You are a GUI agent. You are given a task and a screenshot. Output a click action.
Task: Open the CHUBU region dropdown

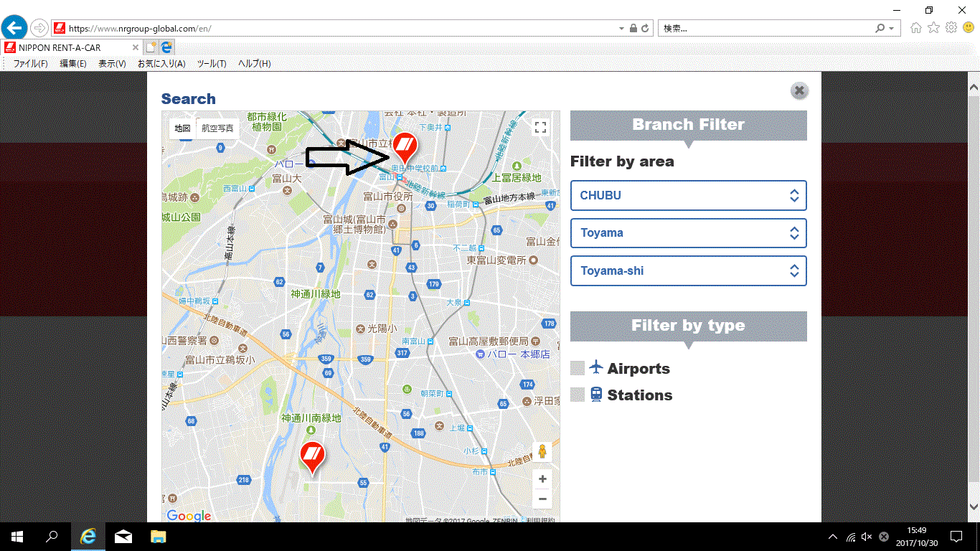point(689,195)
